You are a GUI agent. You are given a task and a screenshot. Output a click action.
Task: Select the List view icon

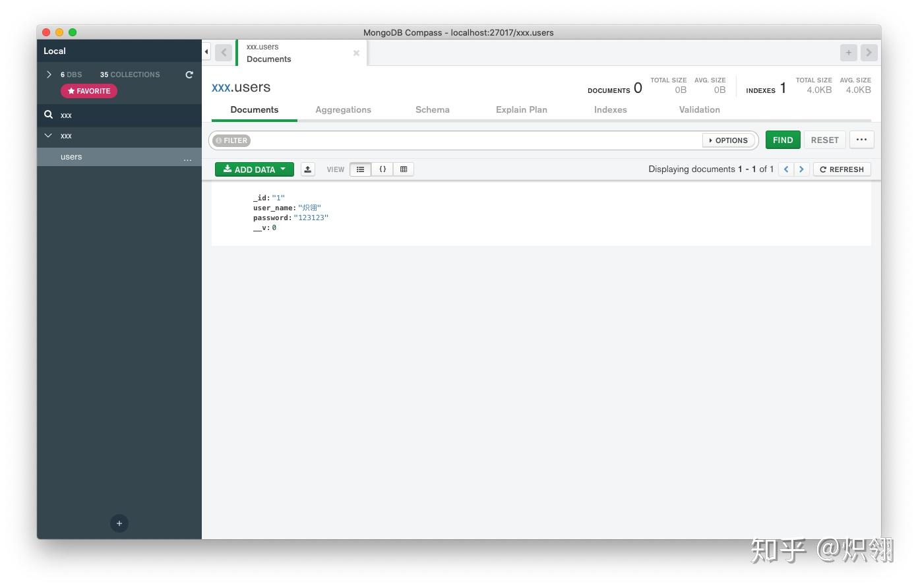point(360,169)
